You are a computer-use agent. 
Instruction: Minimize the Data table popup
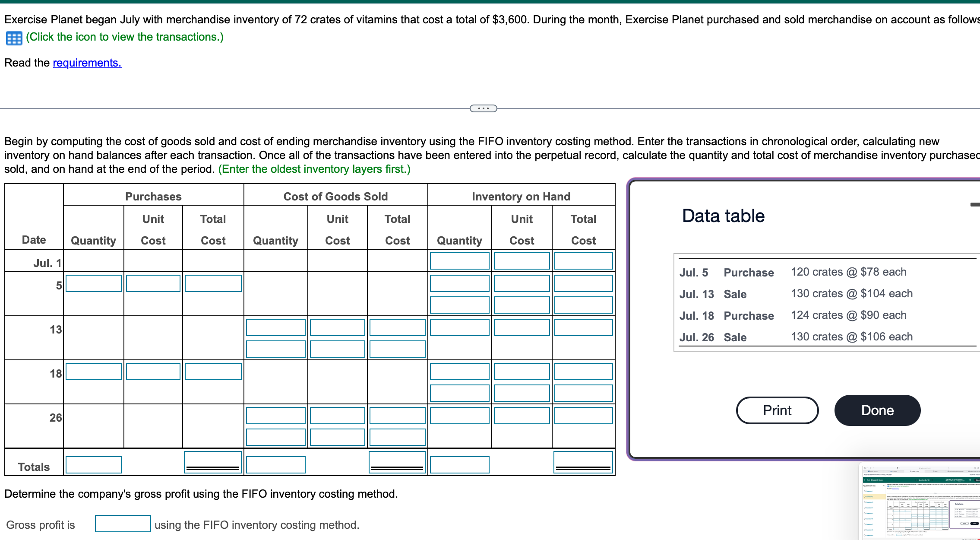pos(974,204)
